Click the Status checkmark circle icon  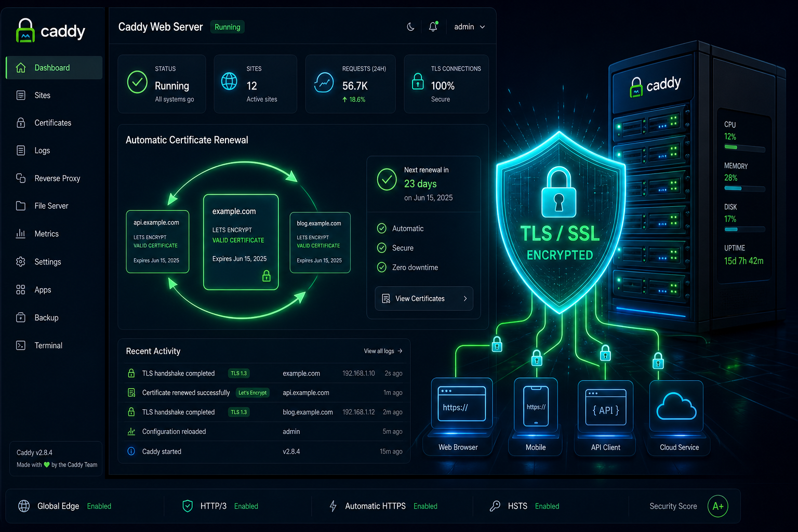pos(137,82)
